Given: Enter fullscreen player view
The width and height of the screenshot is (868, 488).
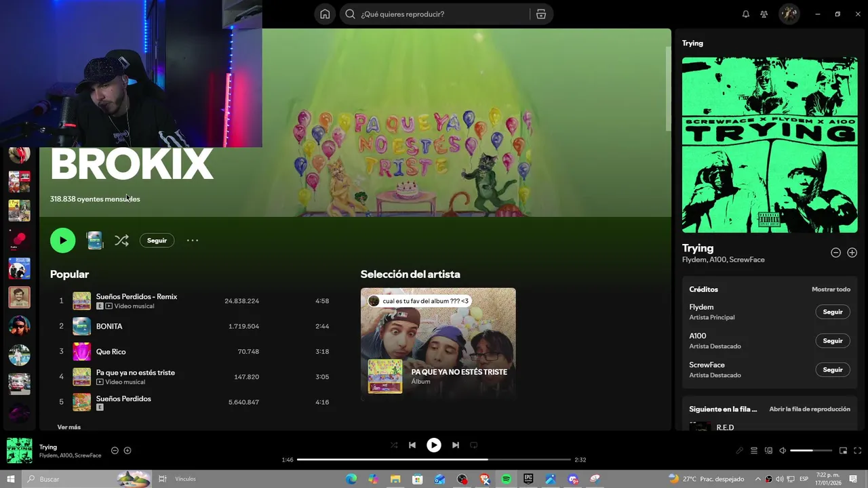Looking at the screenshot, I should [858, 451].
